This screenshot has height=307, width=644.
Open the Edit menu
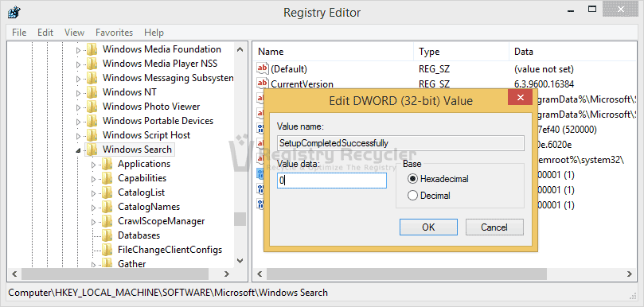tap(45, 33)
